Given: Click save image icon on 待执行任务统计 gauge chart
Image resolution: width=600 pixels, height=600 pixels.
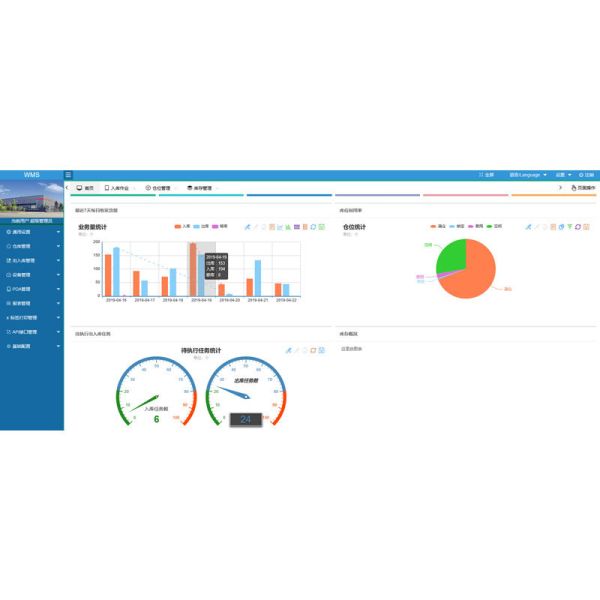Looking at the screenshot, I should 322,351.
